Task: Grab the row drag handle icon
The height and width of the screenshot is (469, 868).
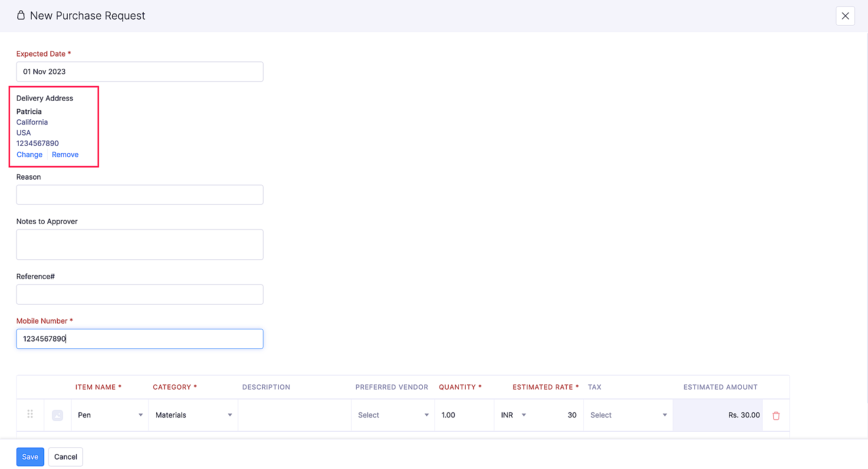Action: coord(30,414)
